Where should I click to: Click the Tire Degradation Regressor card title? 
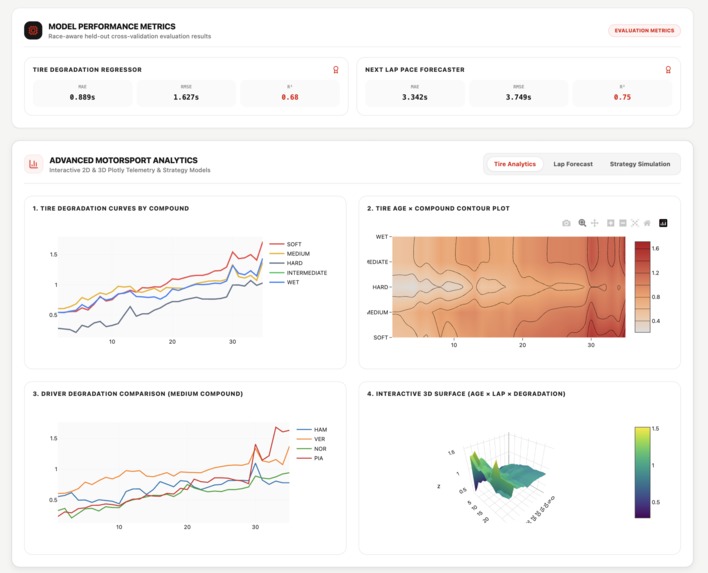[x=87, y=70]
